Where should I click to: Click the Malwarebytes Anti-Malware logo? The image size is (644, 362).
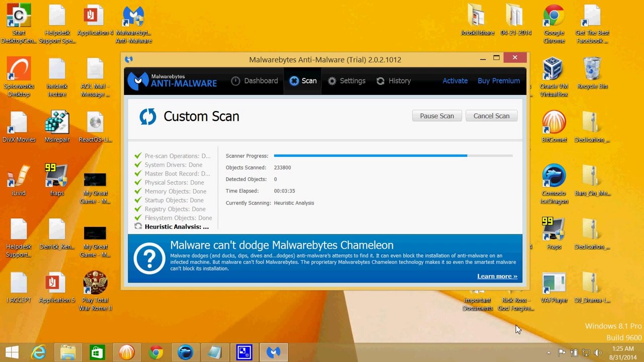click(172, 81)
